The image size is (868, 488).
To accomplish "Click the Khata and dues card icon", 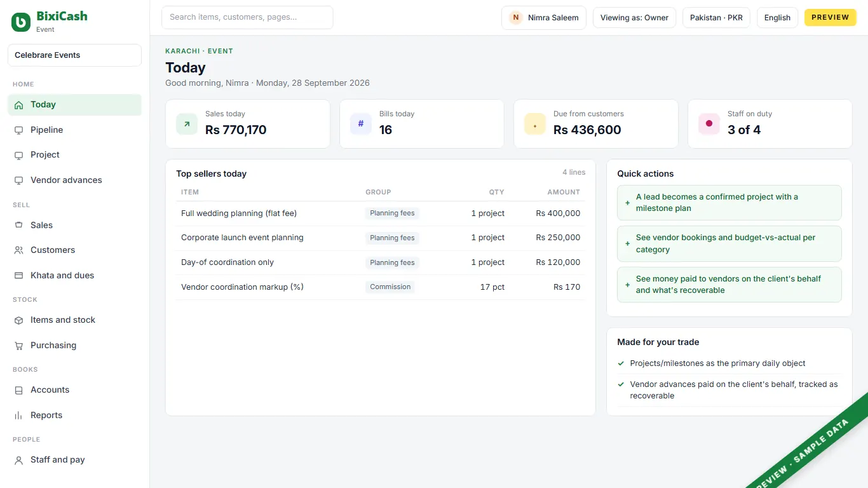I will [x=18, y=276].
